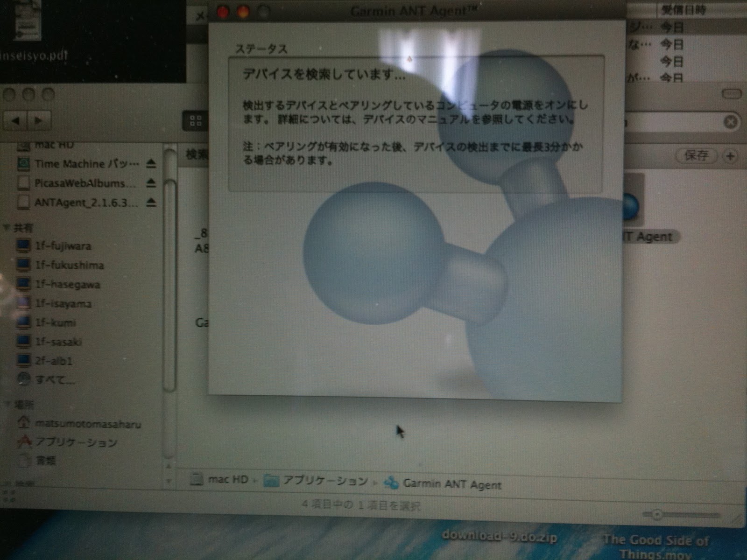The width and height of the screenshot is (747, 560).
Task: Select The Good Side of Things.mov
Action: pos(655,546)
